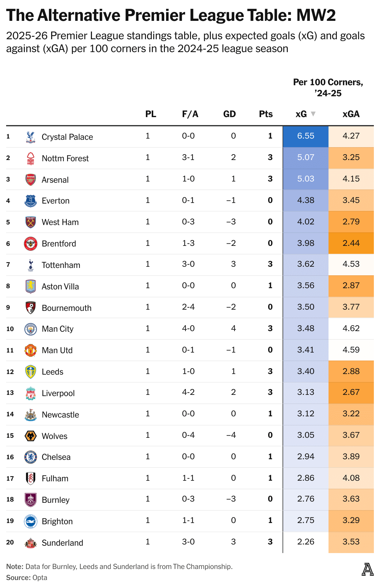Click the Man City team name
The width and height of the screenshot is (380, 588).
pos(58,329)
